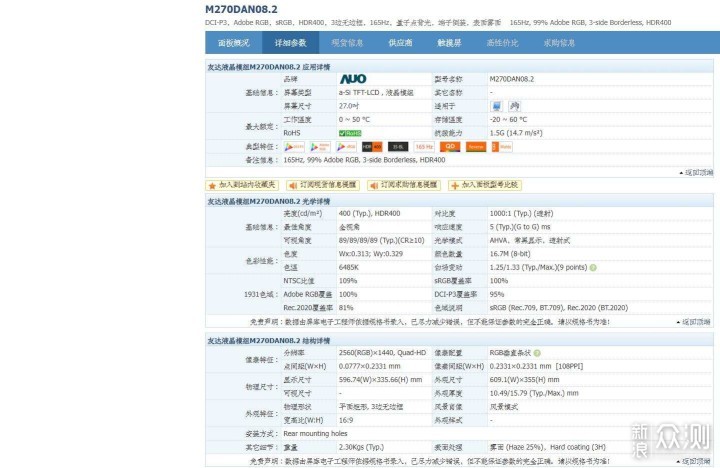720x468 pixels.
Task: Click outline size 609.1(W)×355(H) mm
Action: [524, 380]
